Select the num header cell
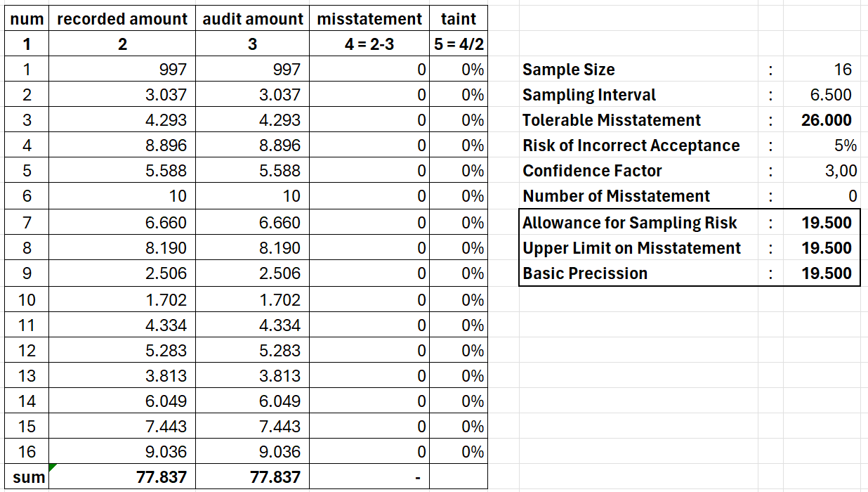This screenshot has width=868, height=492. click(x=27, y=18)
